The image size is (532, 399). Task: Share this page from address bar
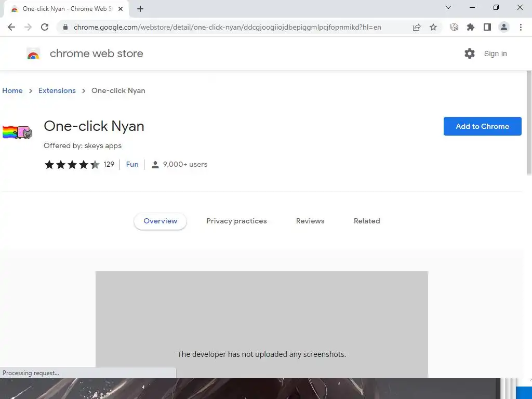[417, 27]
